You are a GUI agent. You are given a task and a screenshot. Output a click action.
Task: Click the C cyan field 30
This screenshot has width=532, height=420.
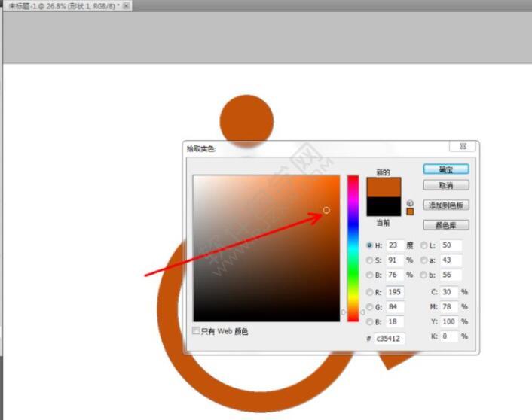(449, 292)
